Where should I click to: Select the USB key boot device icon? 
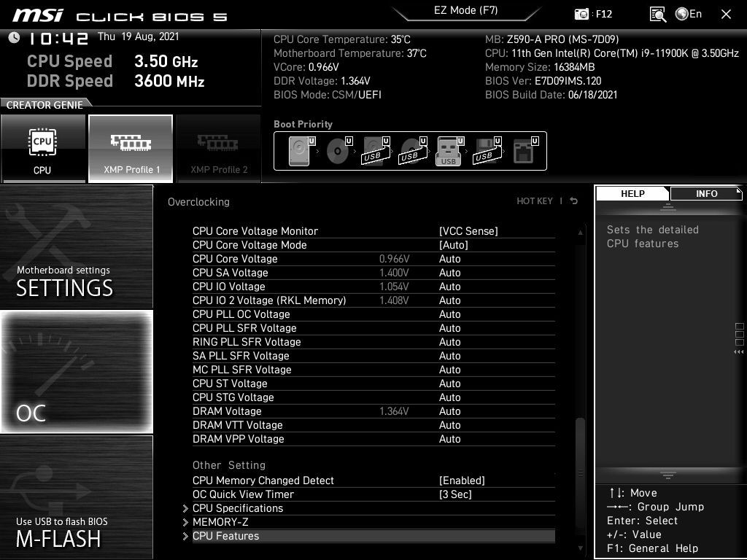point(449,151)
